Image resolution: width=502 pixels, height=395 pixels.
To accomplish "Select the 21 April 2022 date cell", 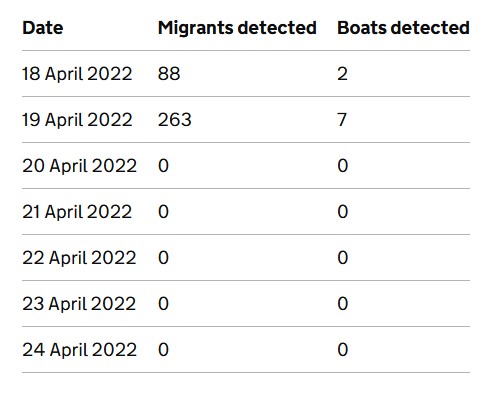I will click(x=77, y=212).
